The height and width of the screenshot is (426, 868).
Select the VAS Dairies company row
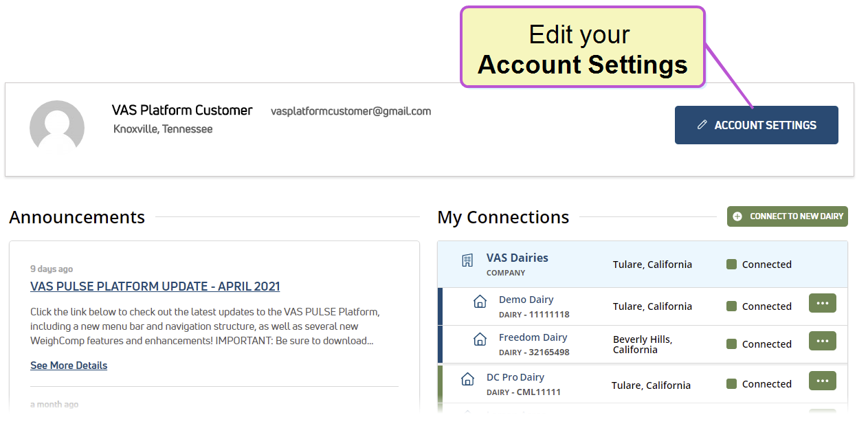click(643, 265)
